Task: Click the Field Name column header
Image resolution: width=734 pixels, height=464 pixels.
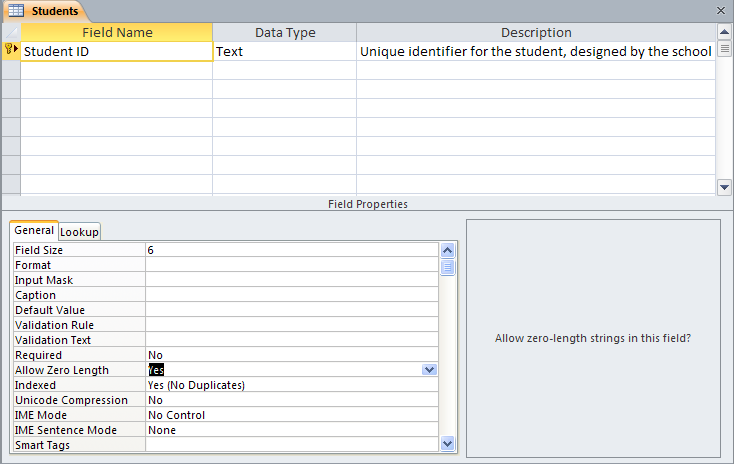Action: tap(117, 32)
